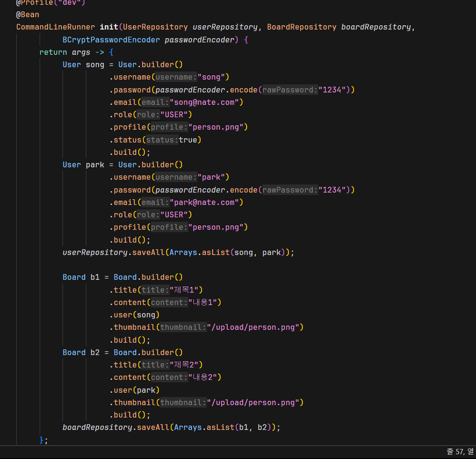This screenshot has height=459, width=476.
Task: Click the "song@nate.com" email string
Action: coord(204,102)
